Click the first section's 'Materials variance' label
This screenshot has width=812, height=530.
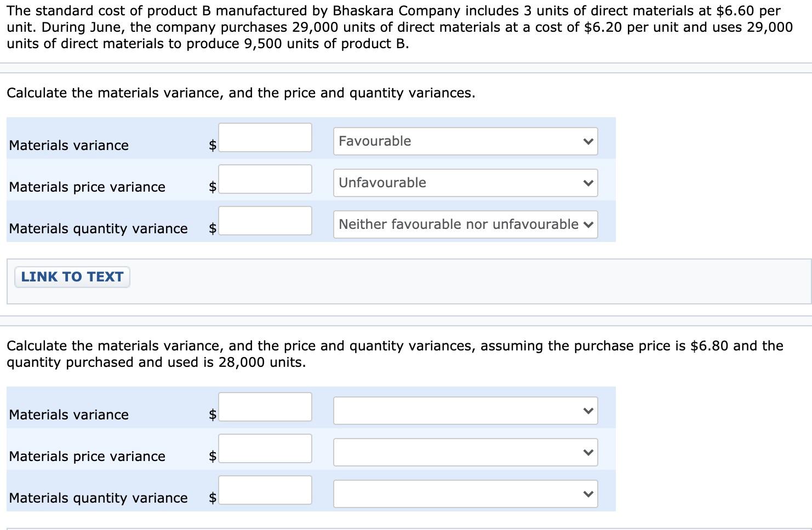click(69, 145)
